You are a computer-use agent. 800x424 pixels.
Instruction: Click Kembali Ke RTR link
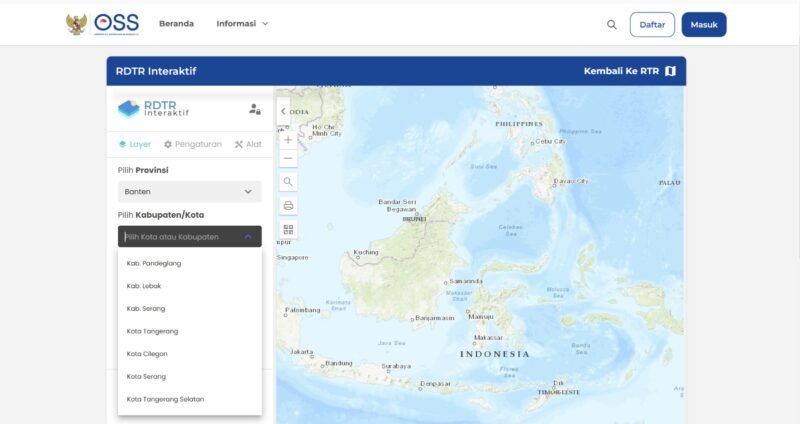tap(621, 71)
